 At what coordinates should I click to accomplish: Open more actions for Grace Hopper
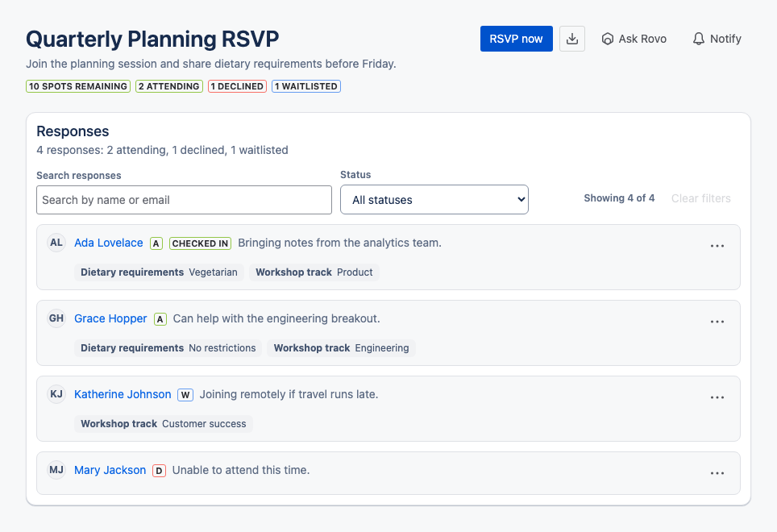tap(717, 322)
